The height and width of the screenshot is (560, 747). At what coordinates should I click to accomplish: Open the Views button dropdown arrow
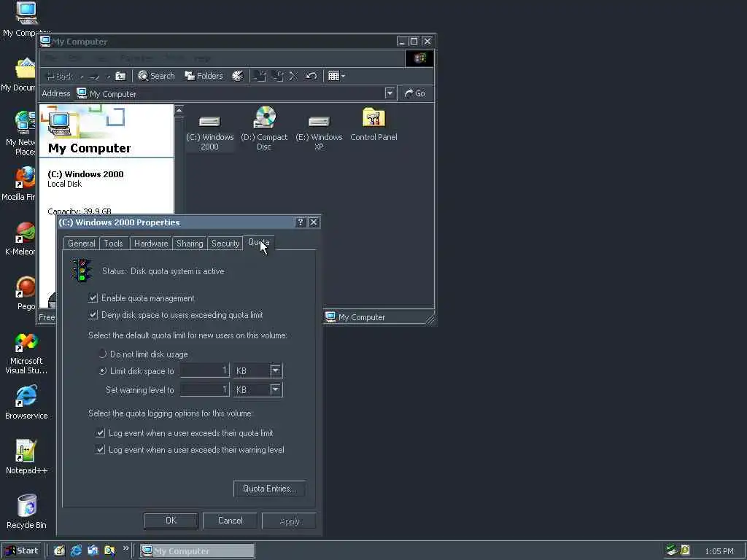343,76
